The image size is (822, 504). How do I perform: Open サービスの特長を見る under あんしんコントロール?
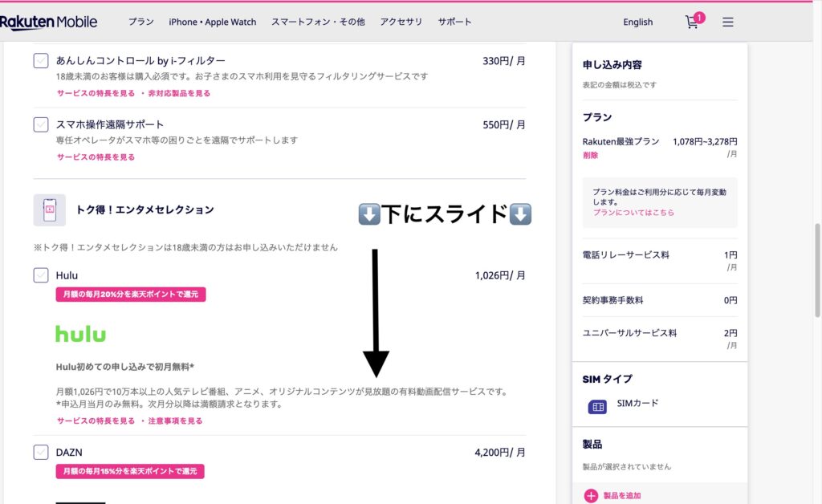pos(96,93)
